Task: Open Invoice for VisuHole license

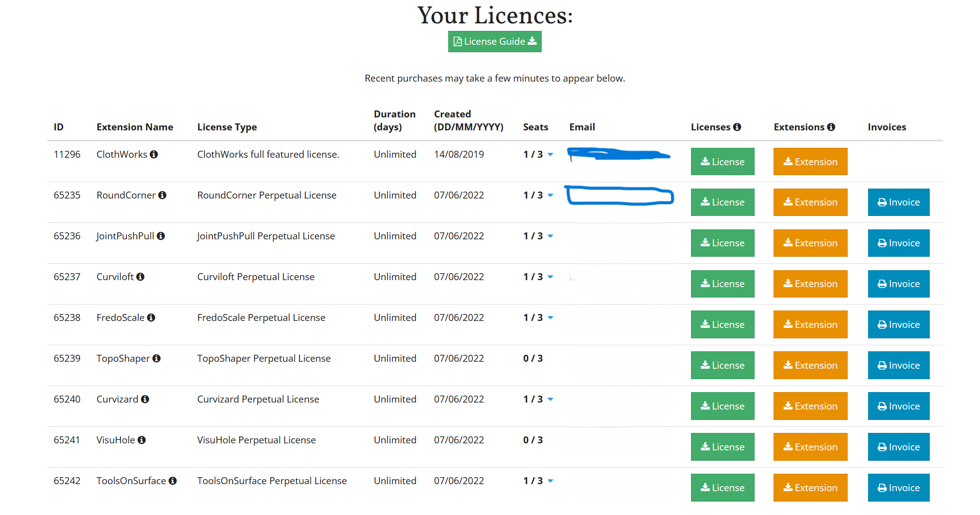Action: [x=898, y=447]
